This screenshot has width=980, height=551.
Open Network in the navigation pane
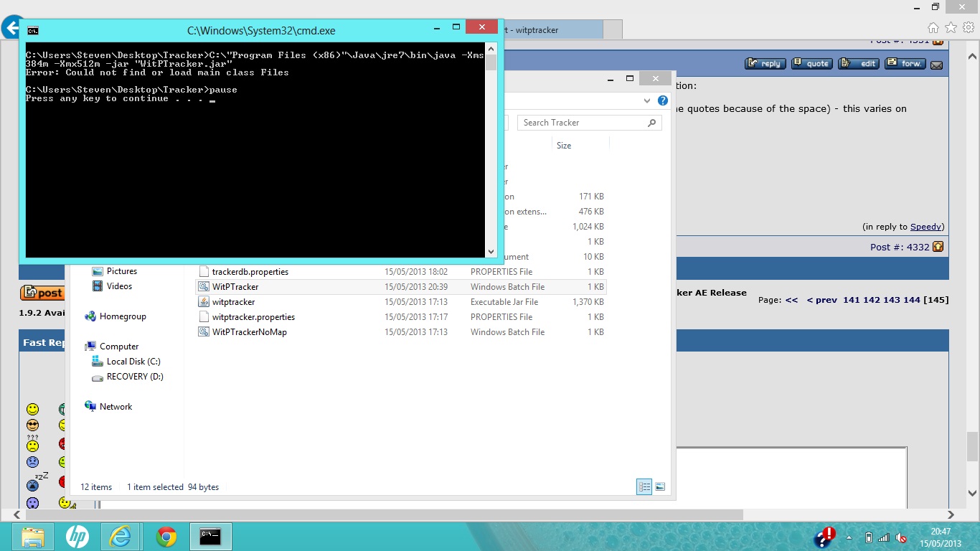click(116, 407)
